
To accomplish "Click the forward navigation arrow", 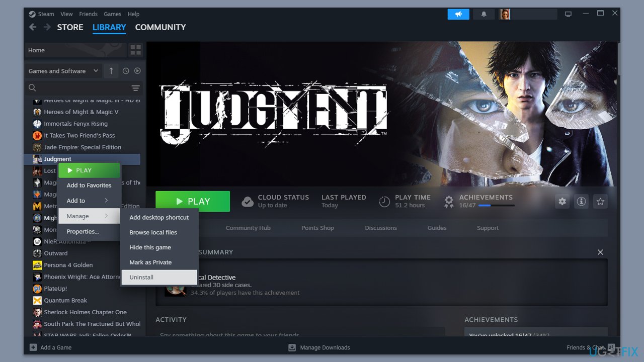I will coord(47,27).
